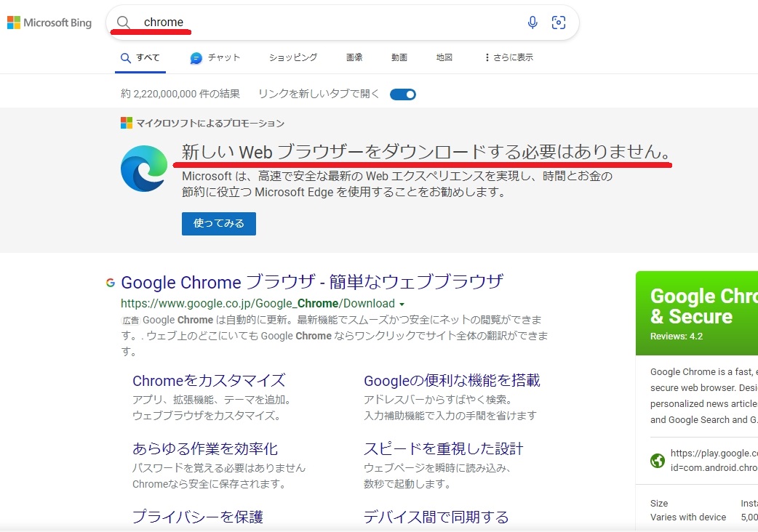Click the google.co.jp Chrome Download URL
Image resolution: width=758 pixels, height=532 pixels.
pyautogui.click(x=258, y=304)
